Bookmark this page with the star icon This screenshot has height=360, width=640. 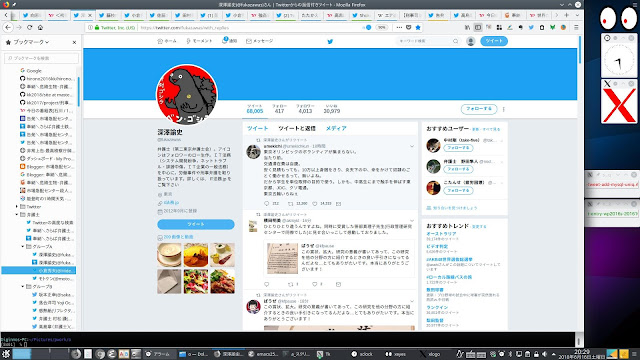point(418,27)
